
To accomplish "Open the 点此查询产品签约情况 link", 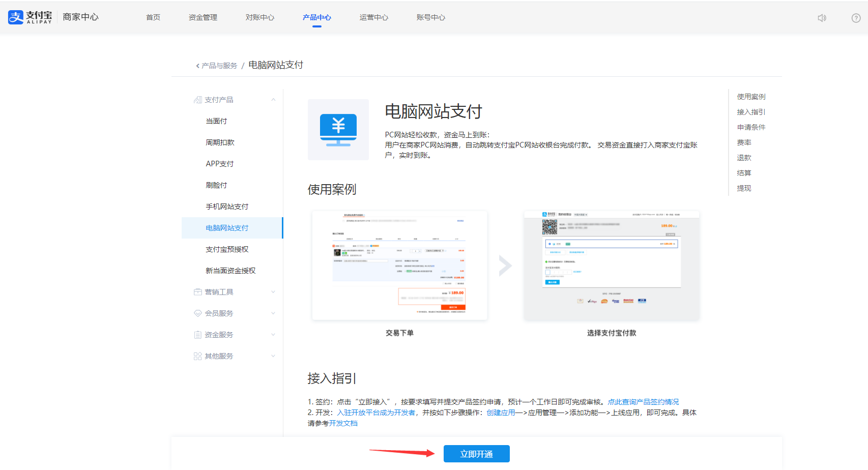I will point(643,402).
